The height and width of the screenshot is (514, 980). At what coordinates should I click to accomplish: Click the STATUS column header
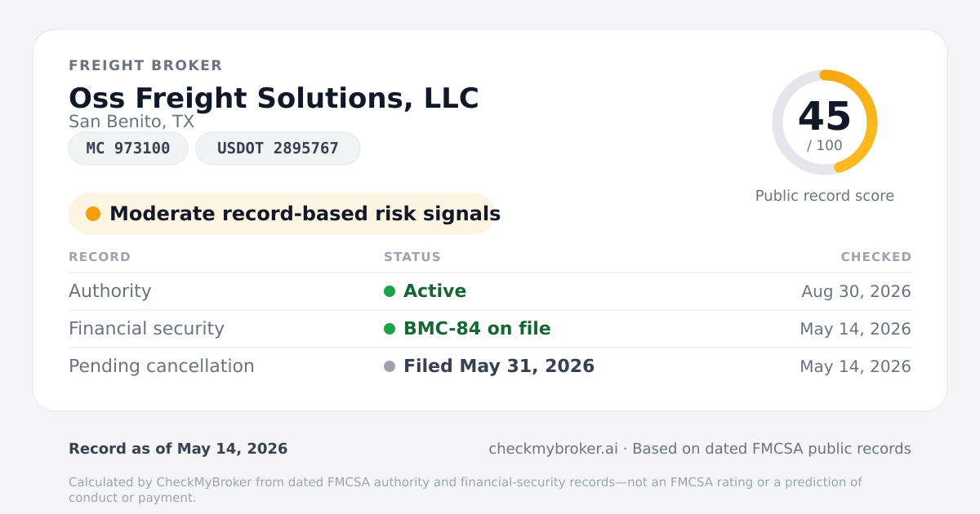(x=412, y=257)
